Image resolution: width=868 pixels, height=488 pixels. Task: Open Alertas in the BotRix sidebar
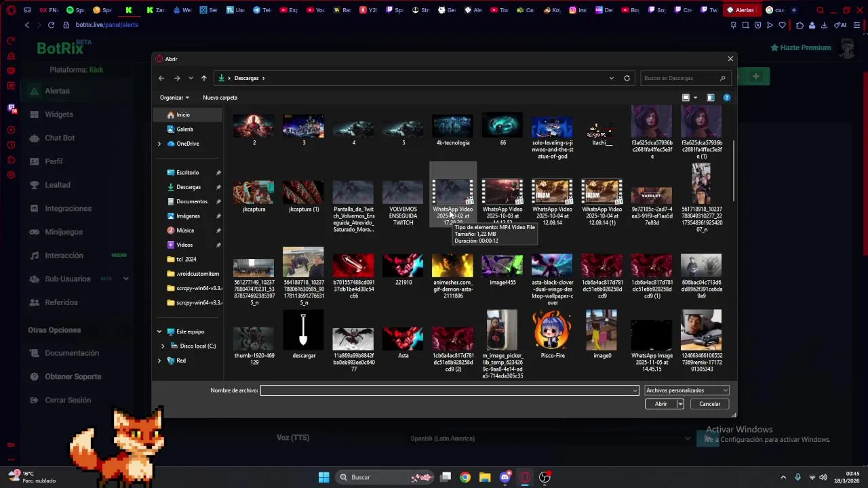(57, 91)
